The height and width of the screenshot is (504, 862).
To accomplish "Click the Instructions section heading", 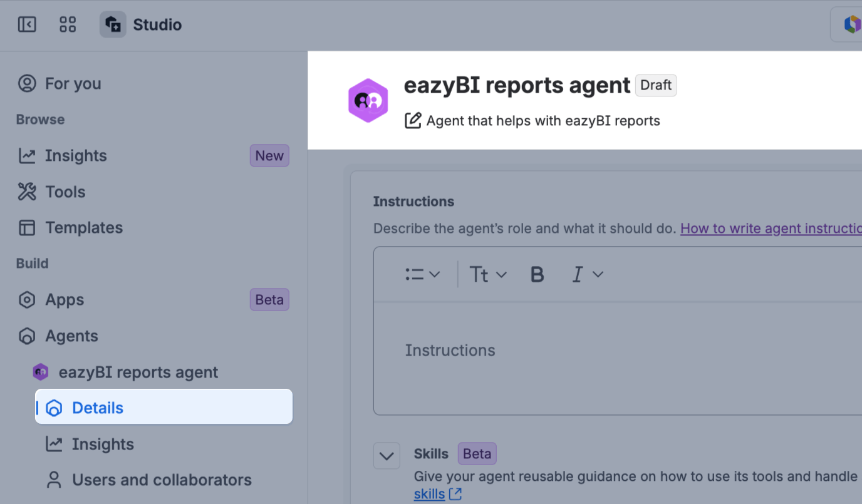I will [x=413, y=201].
